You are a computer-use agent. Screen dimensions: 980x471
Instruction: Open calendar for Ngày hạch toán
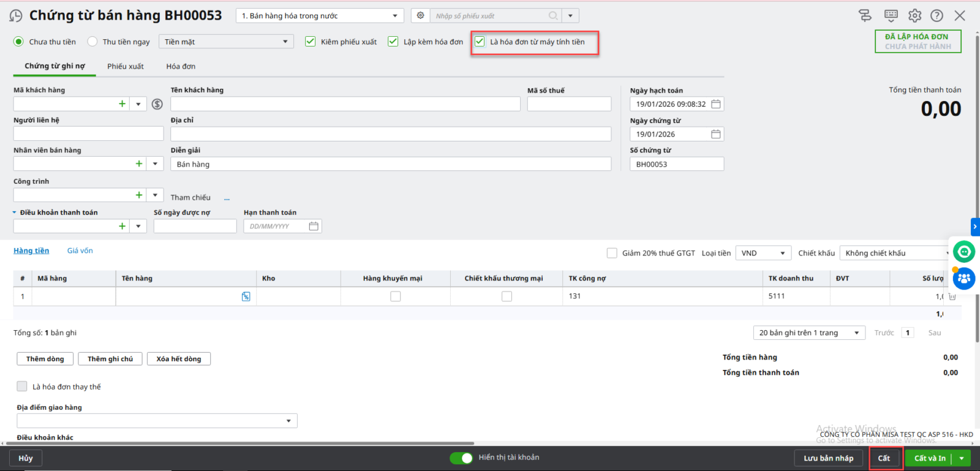click(x=715, y=104)
